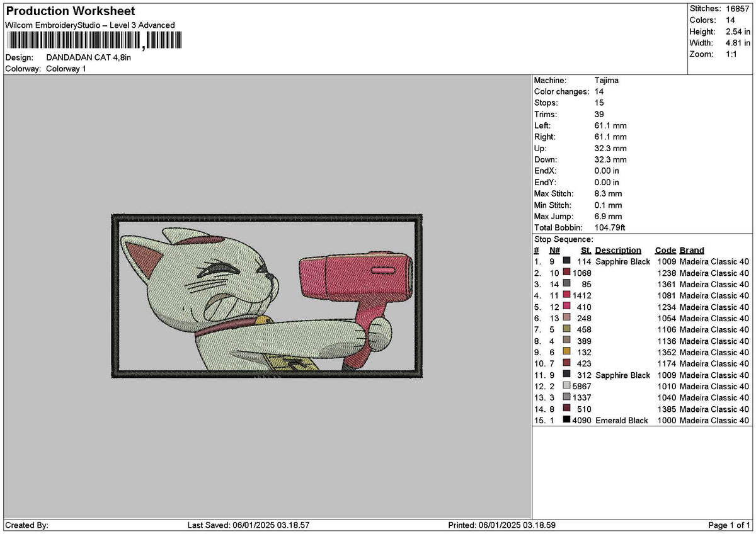Click the Sapphire Black swatch in row 1
This screenshot has height=534, width=756.
[567, 261]
